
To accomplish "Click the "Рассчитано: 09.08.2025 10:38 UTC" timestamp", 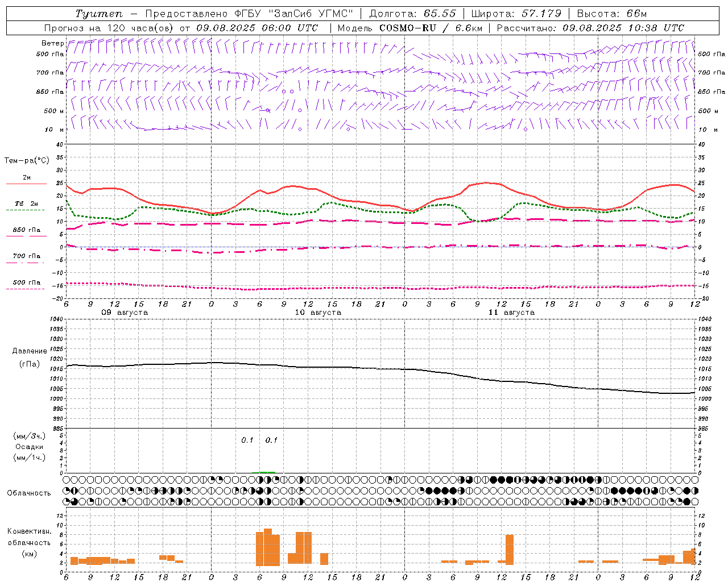I will (x=590, y=28).
